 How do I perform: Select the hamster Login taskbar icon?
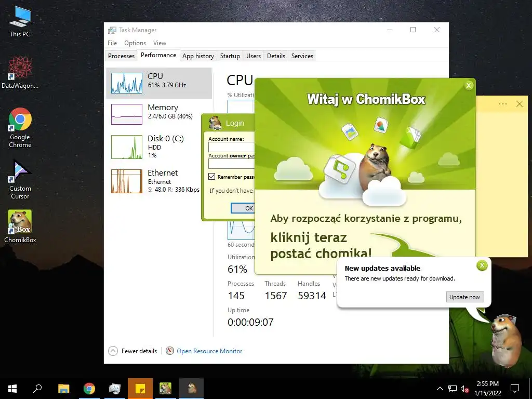(191, 389)
